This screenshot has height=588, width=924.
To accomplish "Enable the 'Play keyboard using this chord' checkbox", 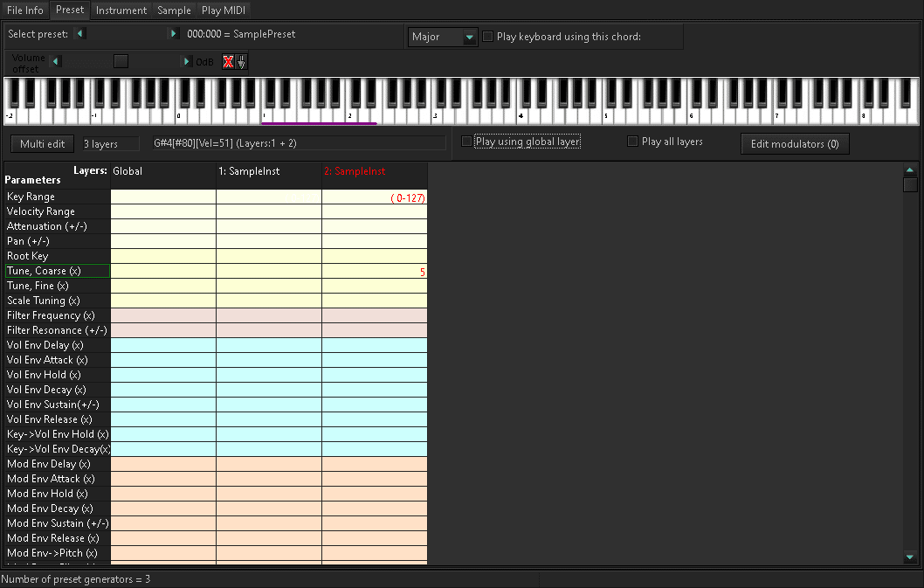I will (487, 36).
